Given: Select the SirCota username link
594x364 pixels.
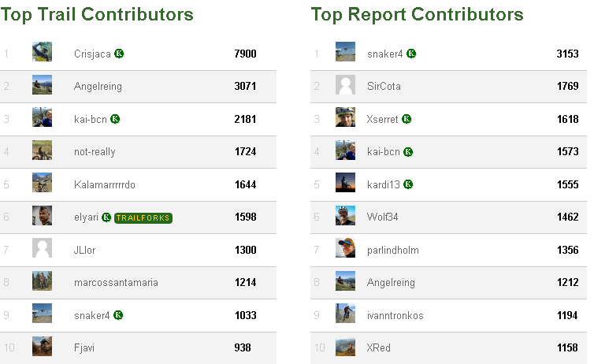Looking at the screenshot, I should pos(384,87).
